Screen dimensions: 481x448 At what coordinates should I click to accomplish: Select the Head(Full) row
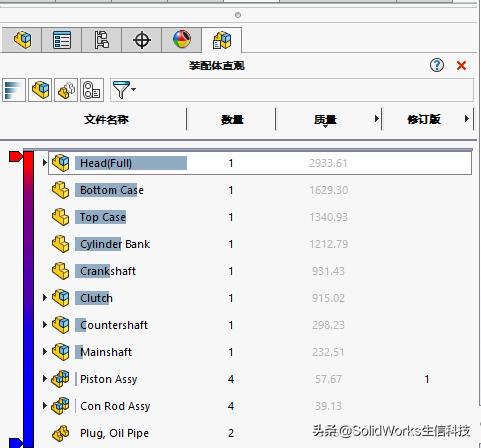pyautogui.click(x=260, y=163)
